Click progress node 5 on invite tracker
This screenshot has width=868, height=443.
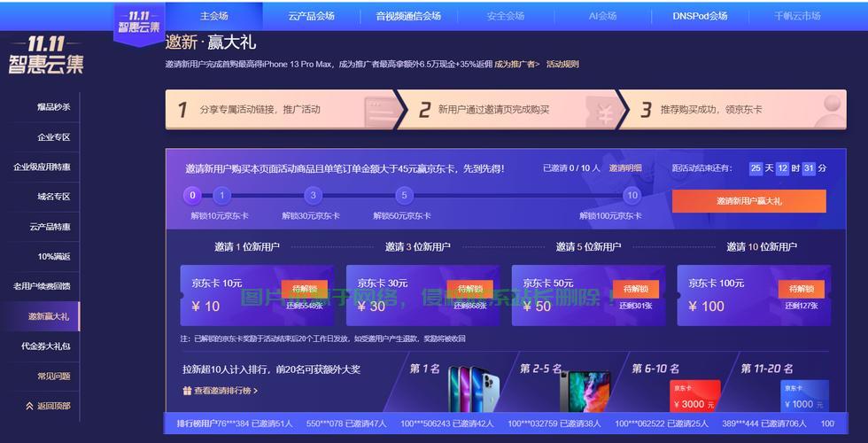(x=404, y=195)
